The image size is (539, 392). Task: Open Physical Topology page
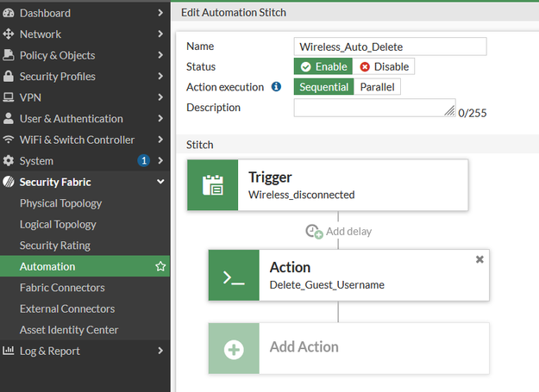(60, 203)
